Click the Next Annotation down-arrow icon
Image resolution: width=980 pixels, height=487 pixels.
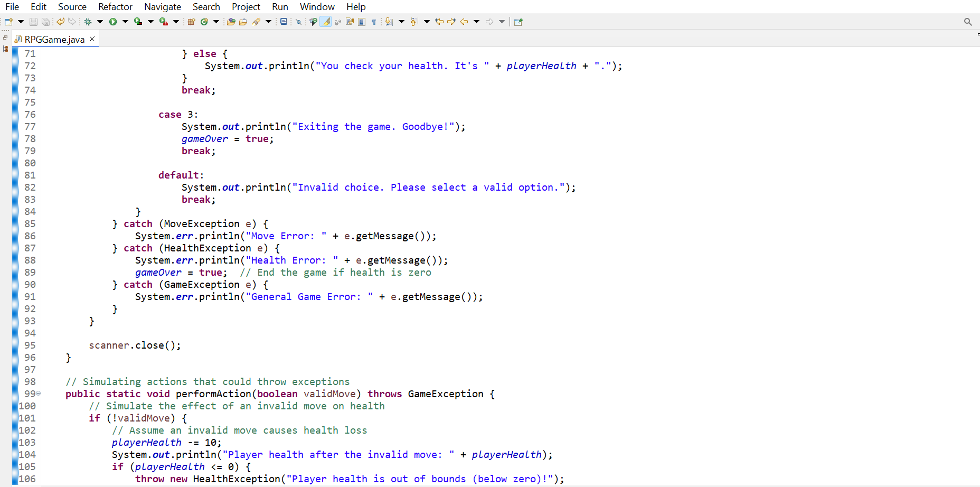tap(389, 22)
